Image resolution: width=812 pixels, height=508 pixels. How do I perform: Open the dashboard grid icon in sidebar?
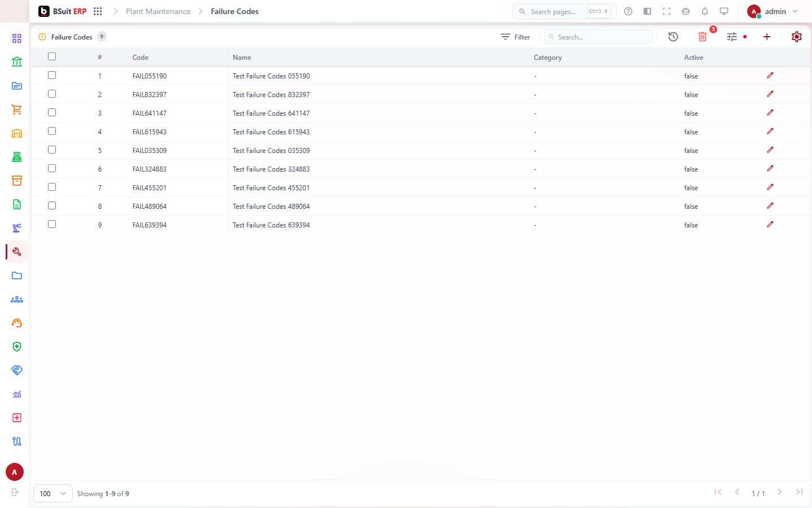pos(17,38)
